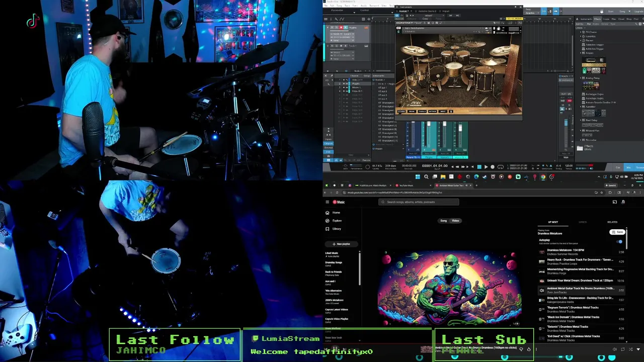Switch to Addictive Drums 2 instrument tab
This screenshot has height=362, width=644.
click(x=427, y=11)
